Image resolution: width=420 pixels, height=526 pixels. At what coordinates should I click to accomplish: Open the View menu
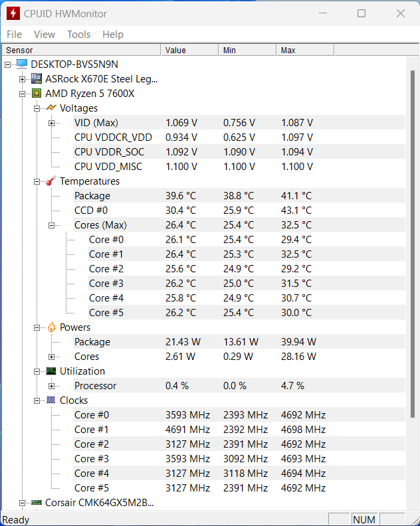click(45, 35)
